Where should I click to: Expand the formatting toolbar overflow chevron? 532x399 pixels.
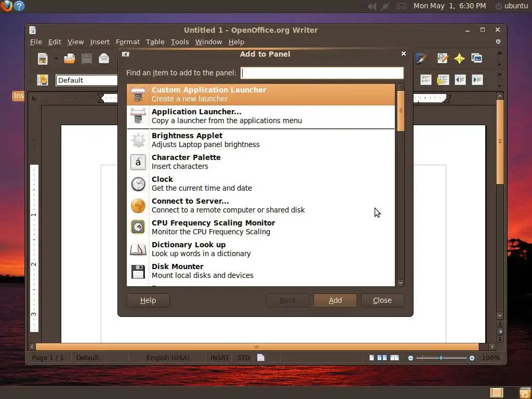(499, 75)
